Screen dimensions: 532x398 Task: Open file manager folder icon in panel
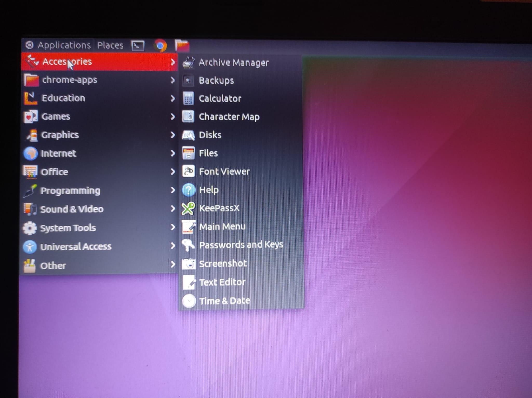pyautogui.click(x=182, y=46)
